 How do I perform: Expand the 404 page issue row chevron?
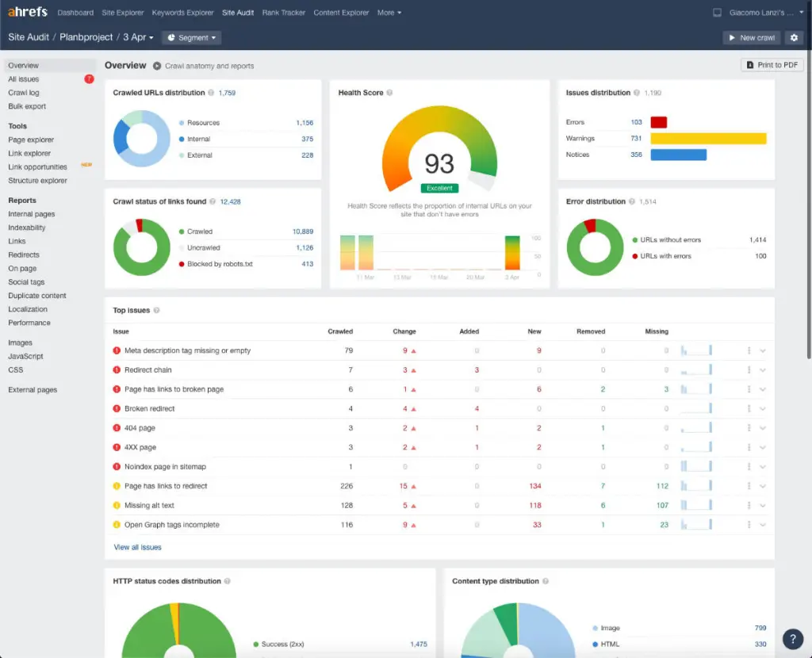(x=763, y=428)
